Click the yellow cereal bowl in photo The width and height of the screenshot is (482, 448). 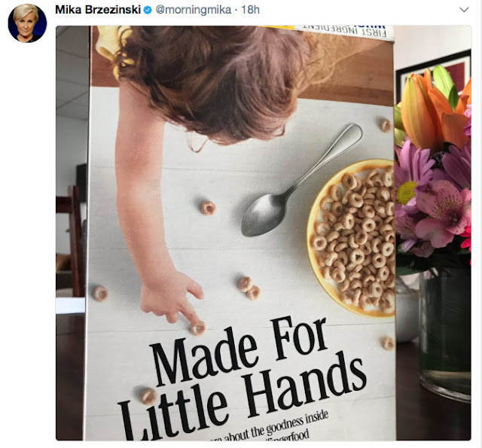coord(351,238)
